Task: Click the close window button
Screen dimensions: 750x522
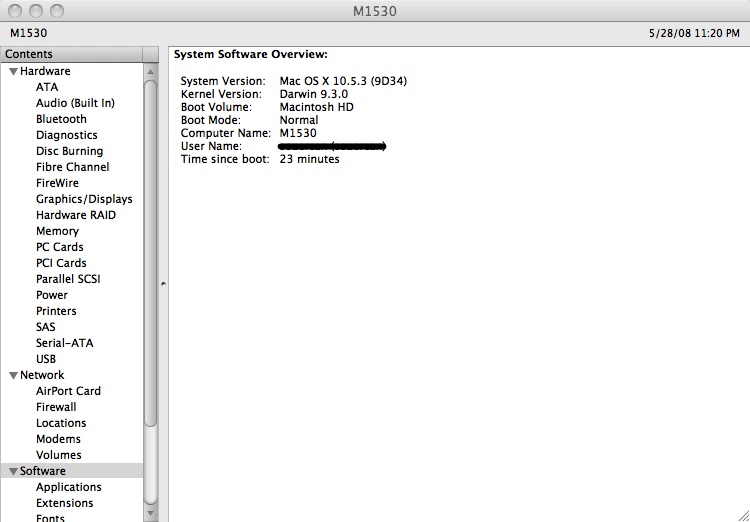Action: click(x=15, y=11)
